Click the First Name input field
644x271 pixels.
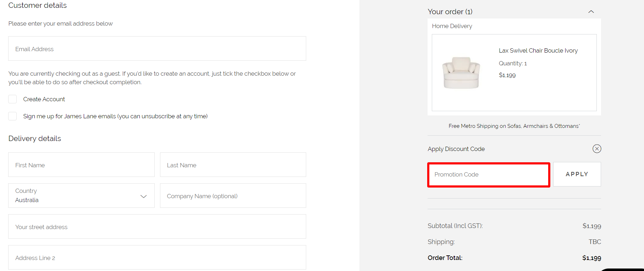(x=81, y=164)
